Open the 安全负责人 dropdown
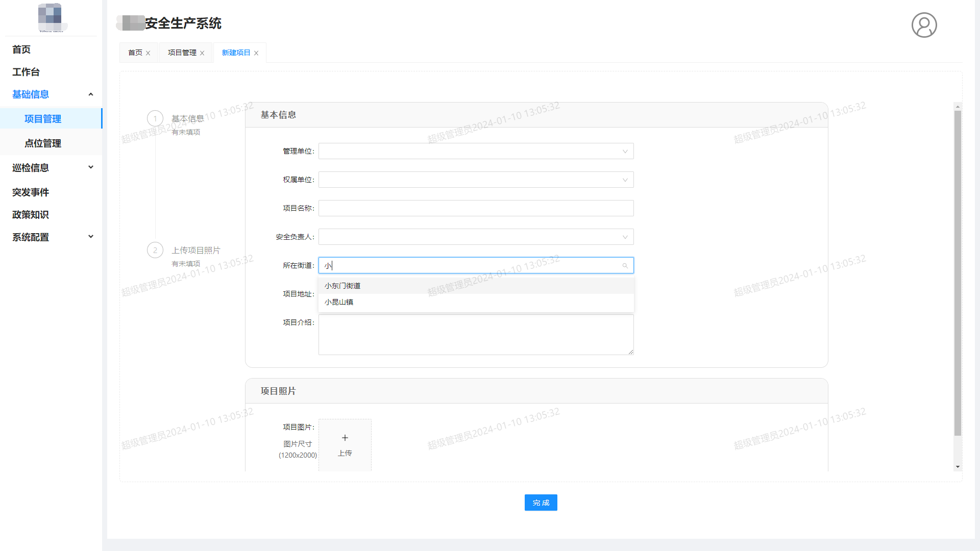 coord(476,237)
